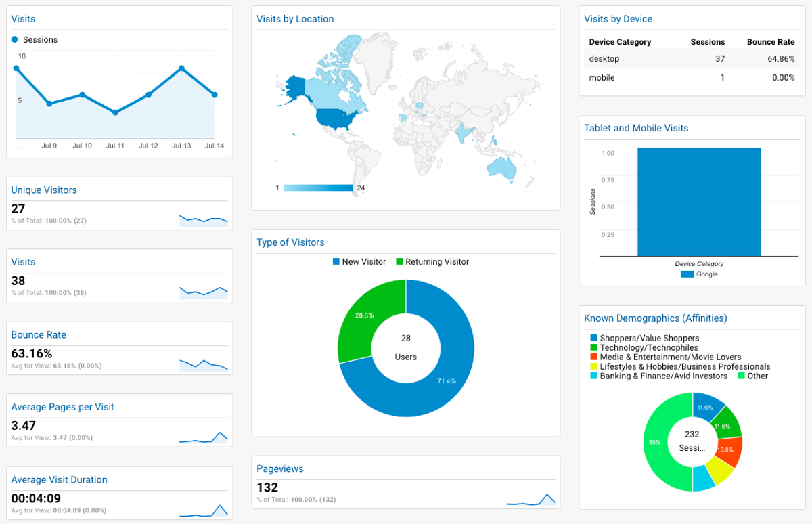
Task: Click the Jul 13 peak point on Sessions chart
Action: [181, 68]
